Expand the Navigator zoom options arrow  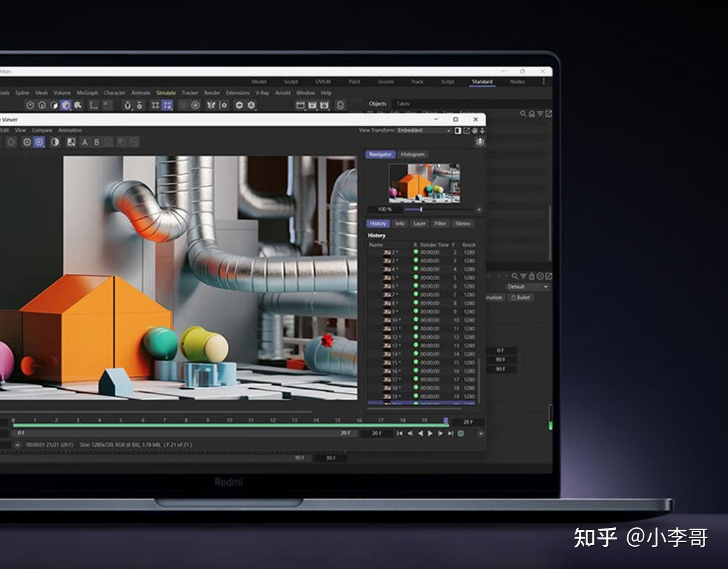point(479,210)
